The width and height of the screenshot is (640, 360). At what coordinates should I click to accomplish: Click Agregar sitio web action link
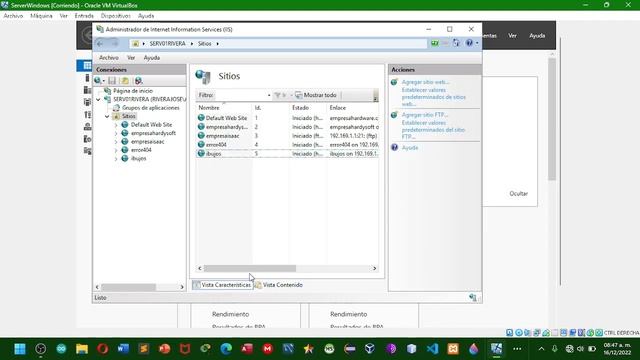(425, 82)
